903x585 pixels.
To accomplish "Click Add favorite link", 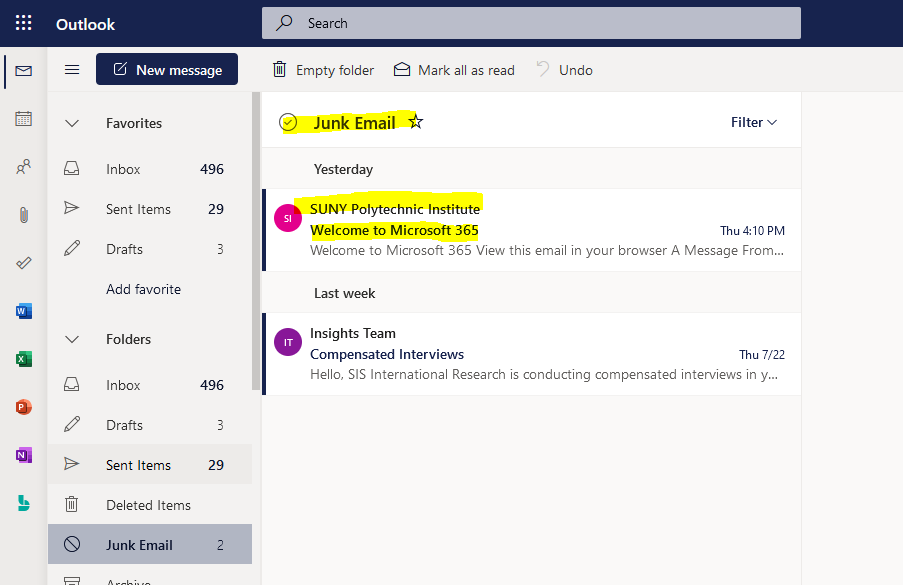I will [143, 289].
